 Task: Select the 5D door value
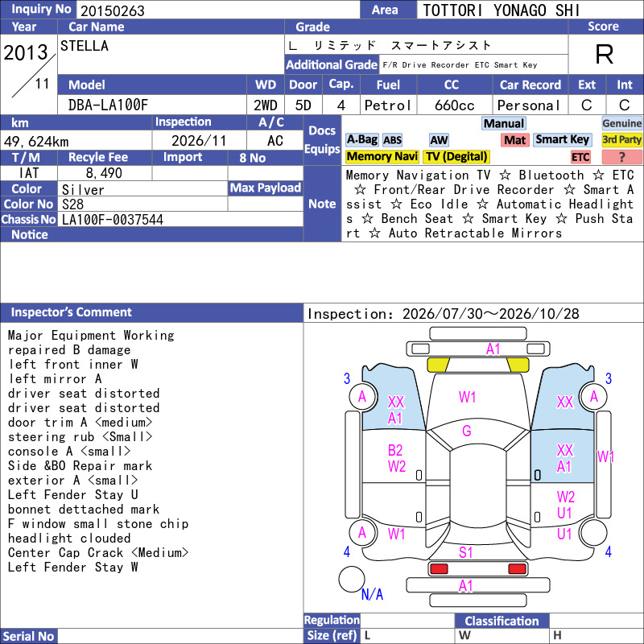click(x=303, y=105)
